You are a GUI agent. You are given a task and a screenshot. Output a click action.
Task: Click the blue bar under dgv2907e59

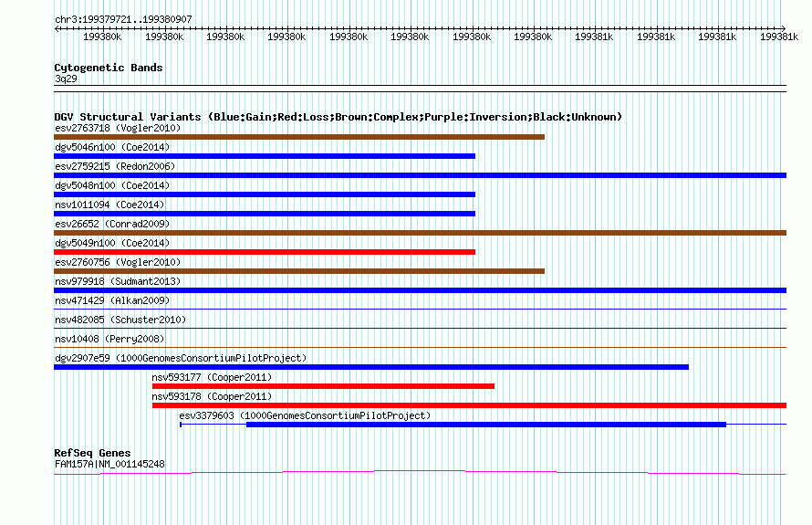pyautogui.click(x=371, y=367)
